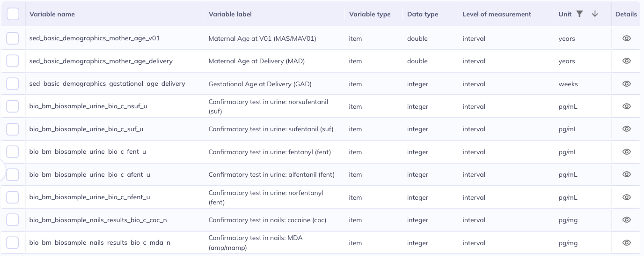
Task: Check the box for mother_age_v01 row
Action: point(13,38)
